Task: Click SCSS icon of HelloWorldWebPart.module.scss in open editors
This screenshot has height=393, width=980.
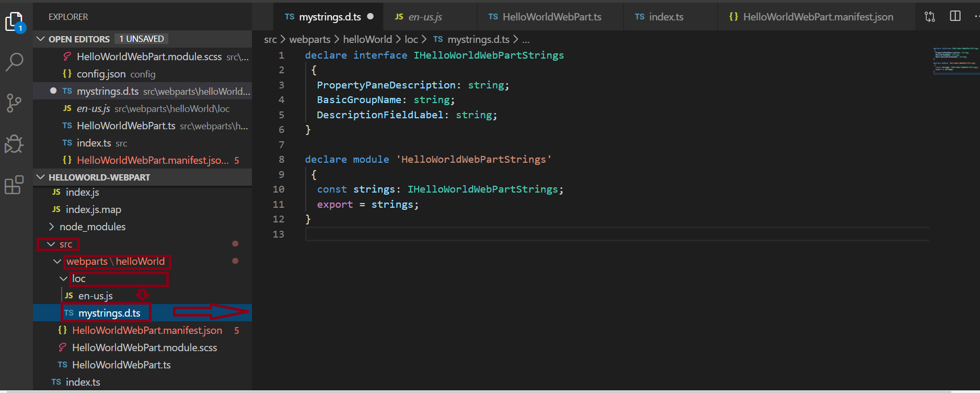Action: click(x=67, y=57)
